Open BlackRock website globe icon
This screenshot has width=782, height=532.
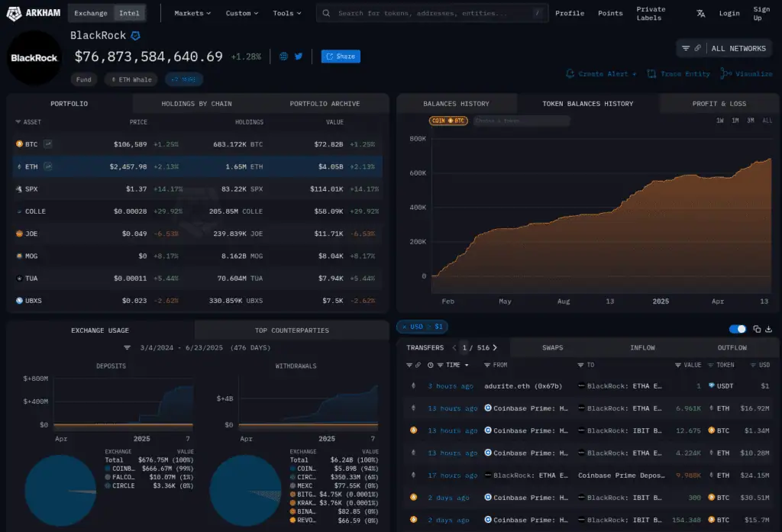coord(283,56)
